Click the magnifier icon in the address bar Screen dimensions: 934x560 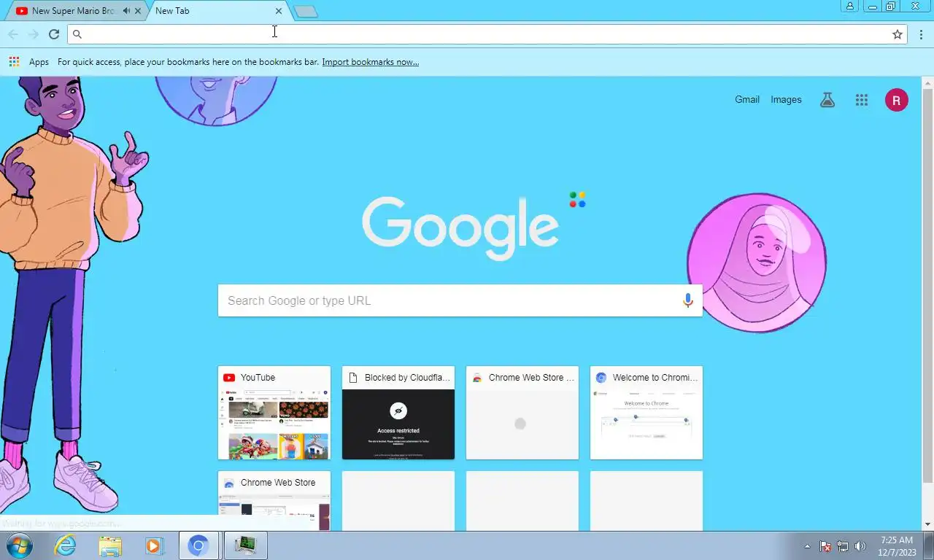point(77,34)
